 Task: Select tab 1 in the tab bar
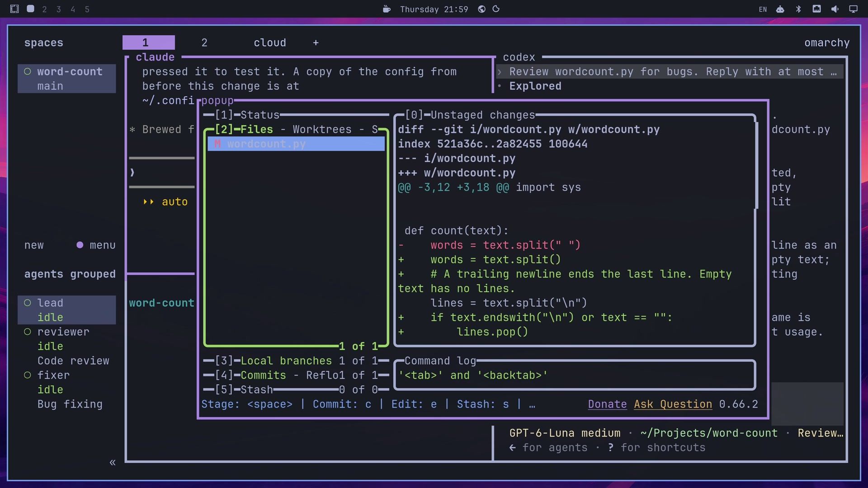149,42
